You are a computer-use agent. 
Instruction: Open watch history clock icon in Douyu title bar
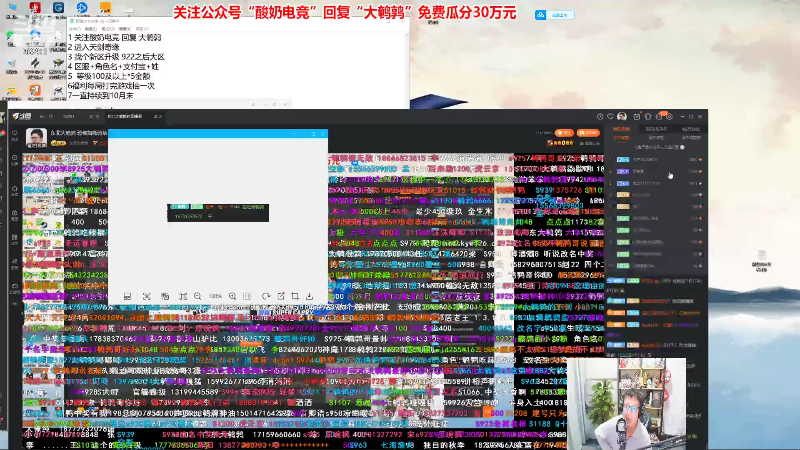[x=600, y=116]
